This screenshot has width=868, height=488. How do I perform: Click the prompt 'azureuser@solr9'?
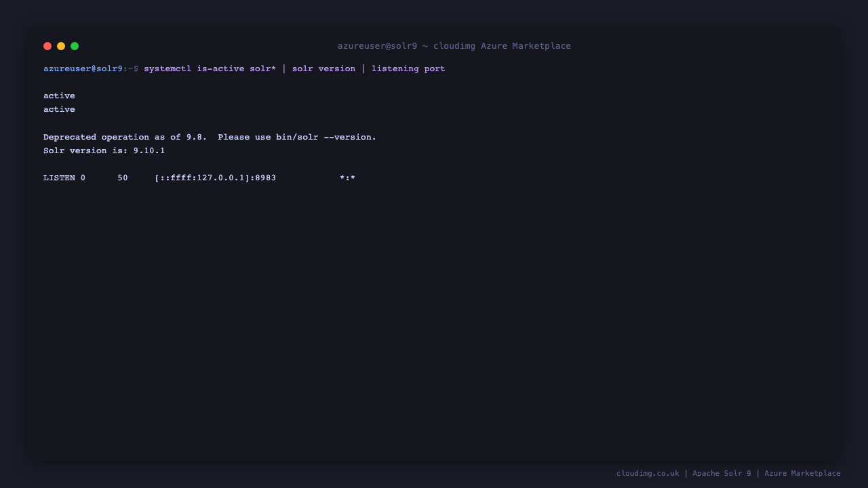pos(83,68)
